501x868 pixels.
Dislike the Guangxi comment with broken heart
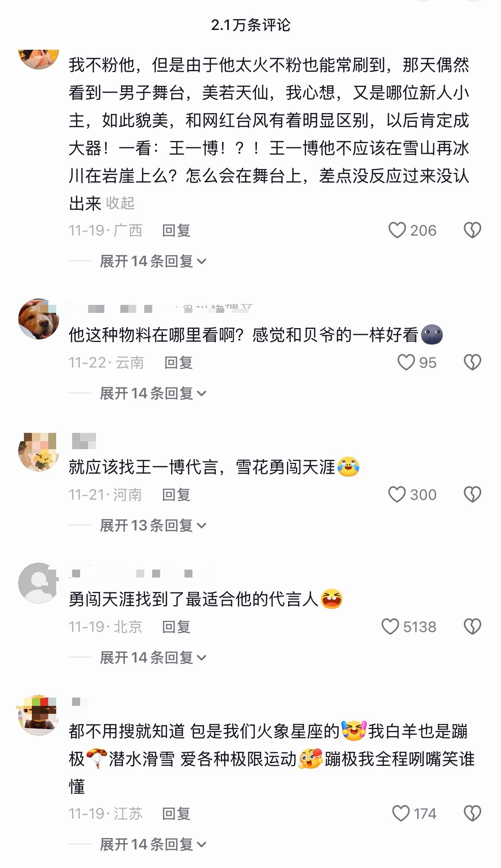pyautogui.click(x=473, y=230)
